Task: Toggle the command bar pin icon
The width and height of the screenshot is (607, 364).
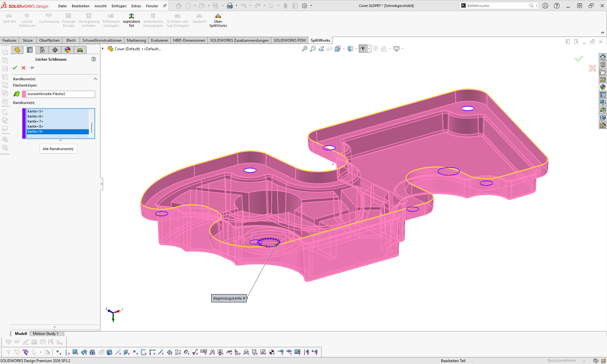Action: pos(165,6)
